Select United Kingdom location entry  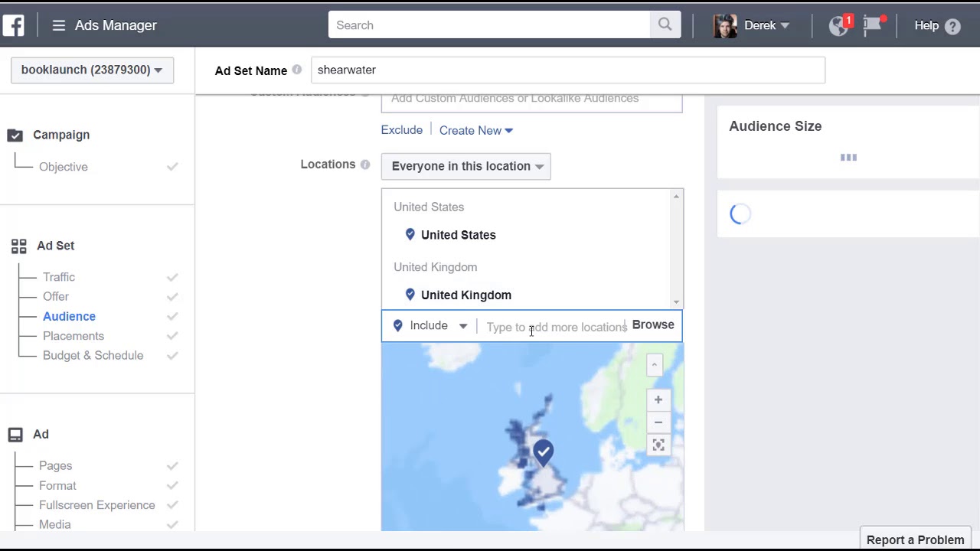(465, 295)
